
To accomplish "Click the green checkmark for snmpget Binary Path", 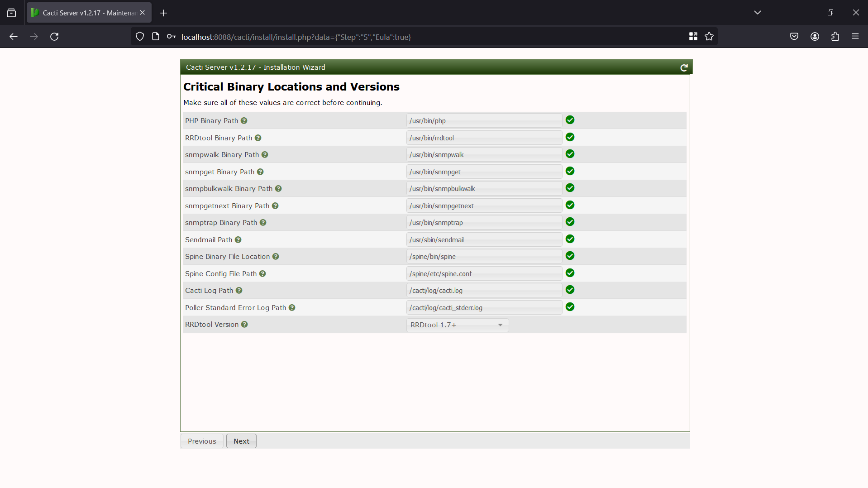I will click(570, 171).
